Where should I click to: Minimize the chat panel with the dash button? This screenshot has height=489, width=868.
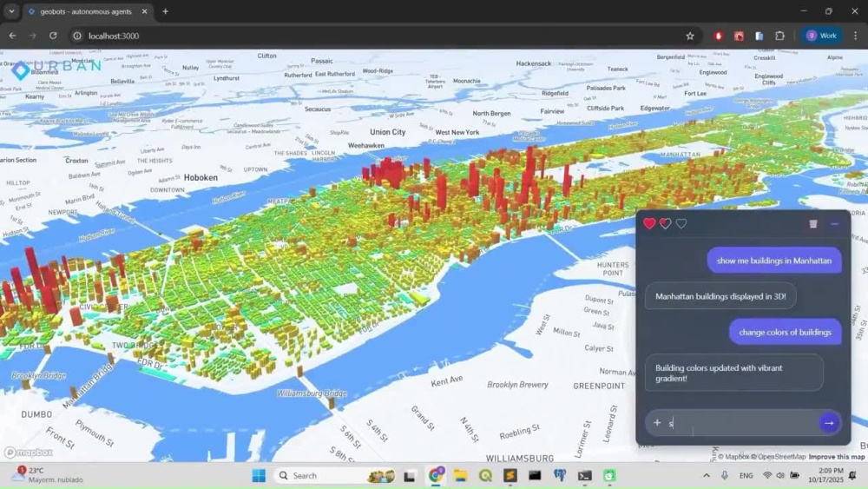835,224
